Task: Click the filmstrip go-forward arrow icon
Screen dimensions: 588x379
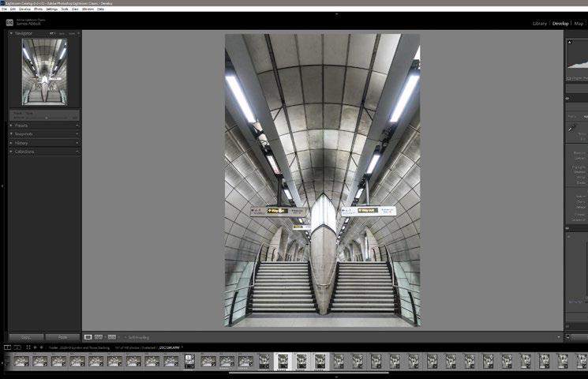Action: 43,347
